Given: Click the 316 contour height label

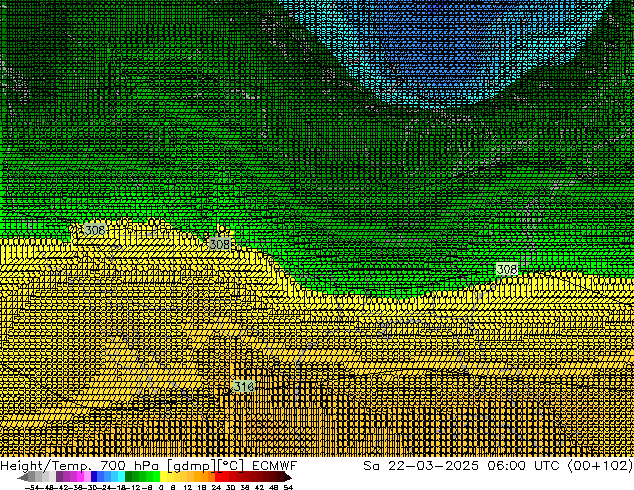Looking at the screenshot, I should coord(244,387).
